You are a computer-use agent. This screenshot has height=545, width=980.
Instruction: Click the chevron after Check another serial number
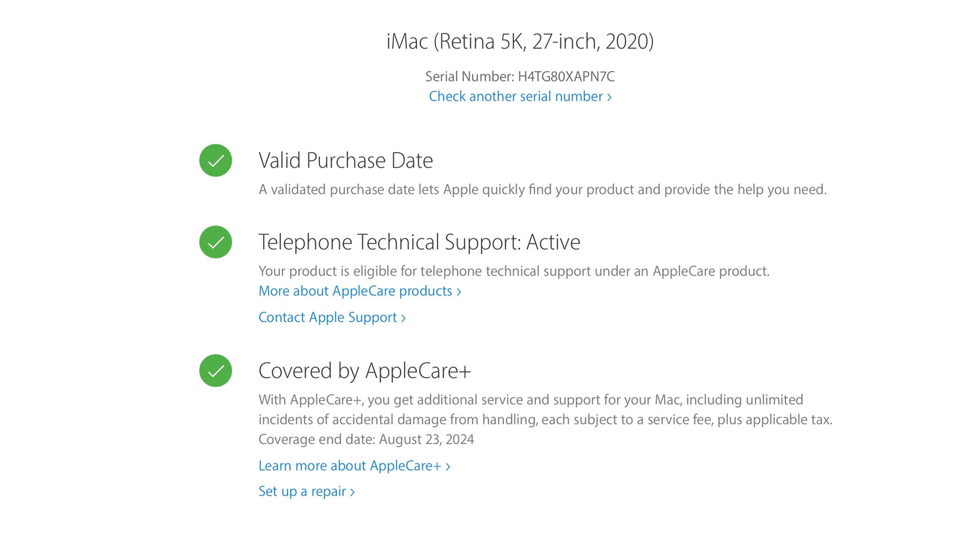[x=609, y=97]
